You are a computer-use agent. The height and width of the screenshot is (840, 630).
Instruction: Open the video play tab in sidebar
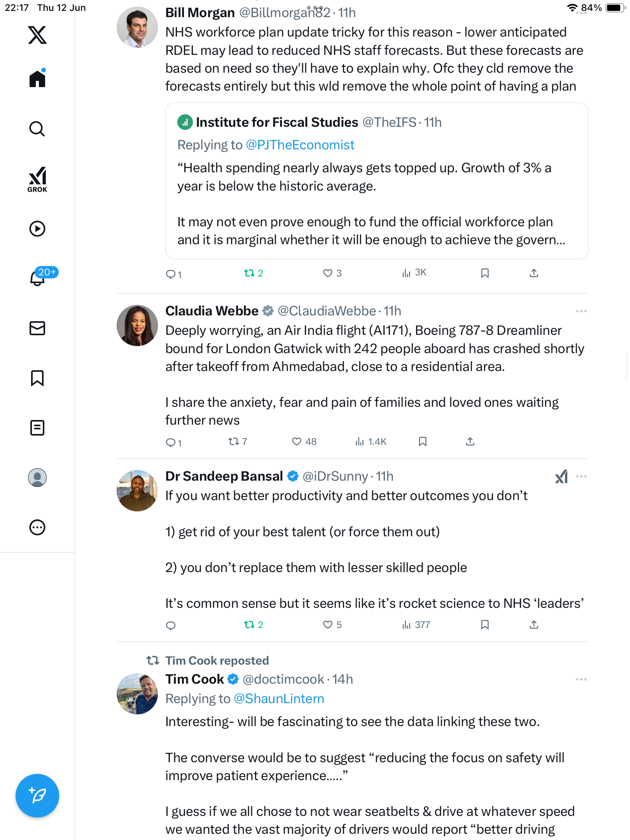pos(37,229)
